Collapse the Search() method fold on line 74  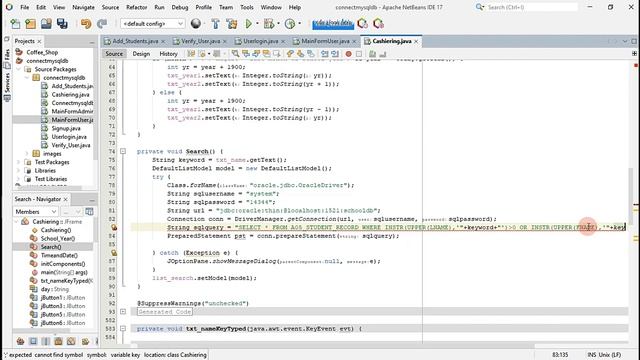pyautogui.click(x=123, y=151)
